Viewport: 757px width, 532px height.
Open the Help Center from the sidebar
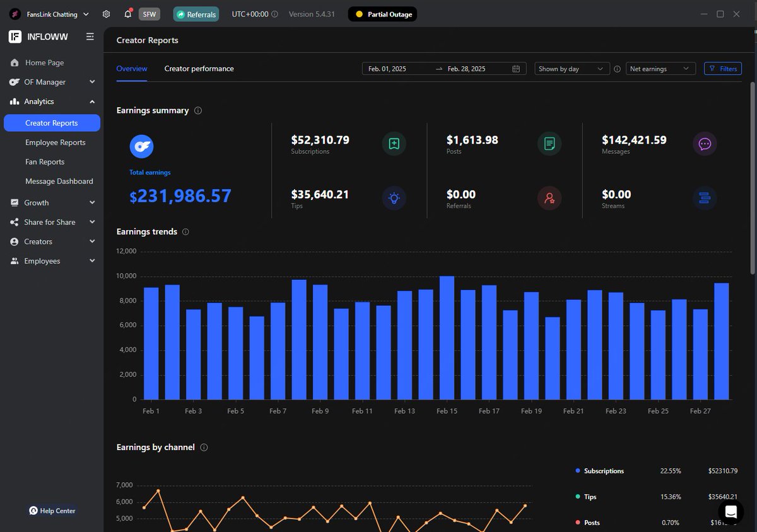point(52,511)
